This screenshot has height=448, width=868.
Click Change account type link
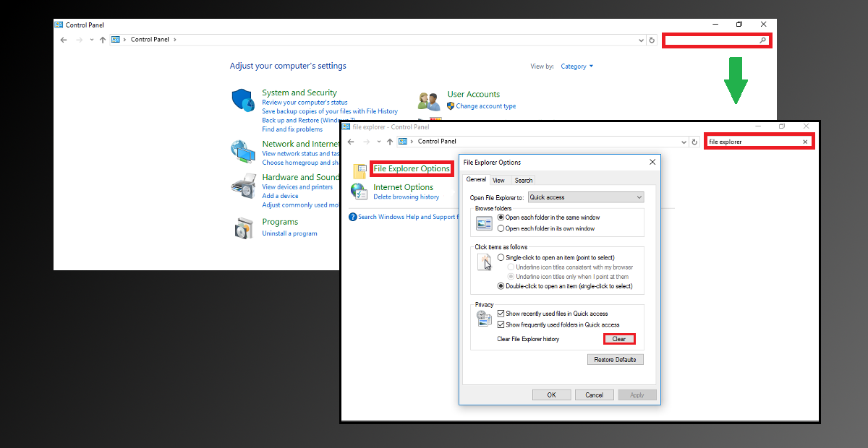pos(486,106)
